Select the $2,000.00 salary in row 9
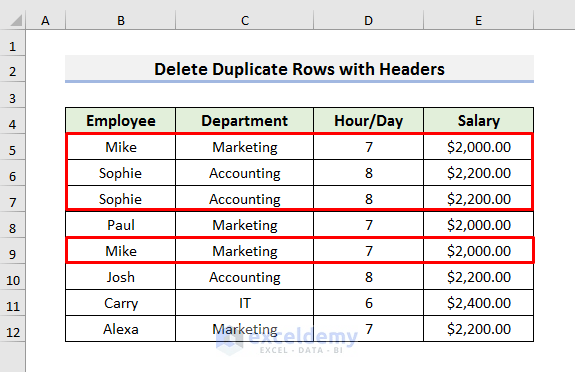Viewport: 575px width, 372px height. click(479, 251)
